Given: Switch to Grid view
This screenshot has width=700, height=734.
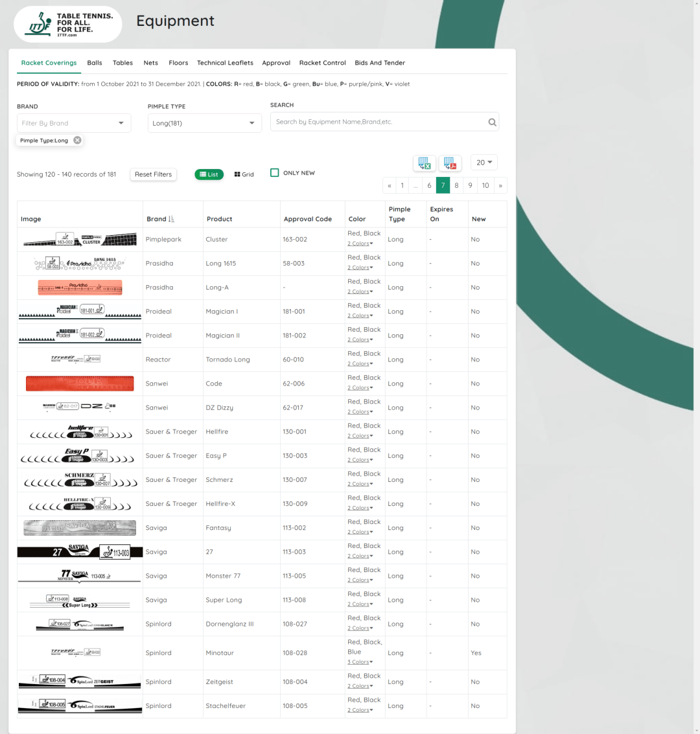Looking at the screenshot, I should tap(244, 174).
